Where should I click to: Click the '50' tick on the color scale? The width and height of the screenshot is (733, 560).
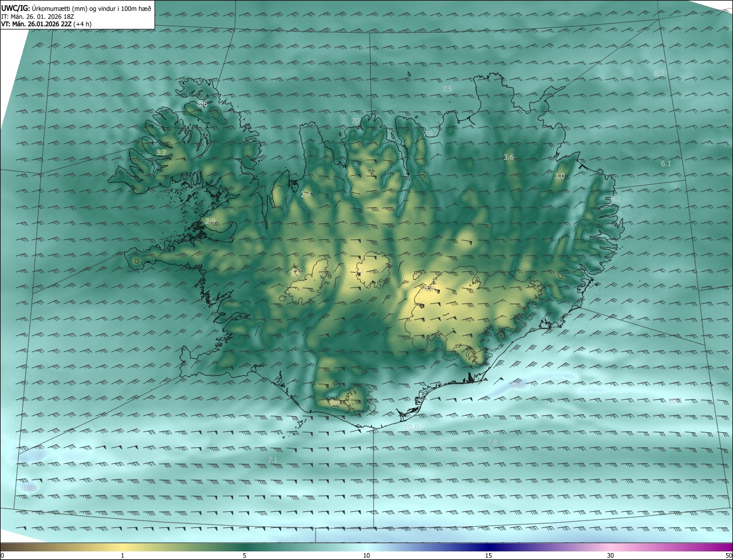click(x=728, y=555)
